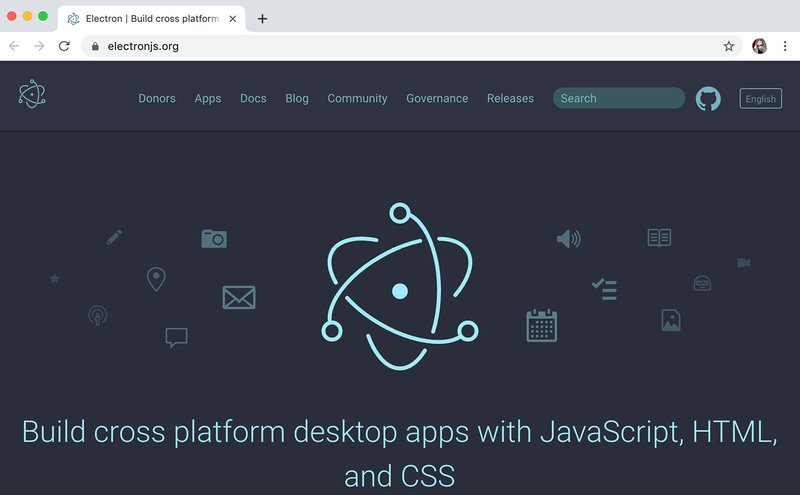Go to Docs in the navigation
Viewport: 800px width, 495px height.
pyautogui.click(x=253, y=98)
